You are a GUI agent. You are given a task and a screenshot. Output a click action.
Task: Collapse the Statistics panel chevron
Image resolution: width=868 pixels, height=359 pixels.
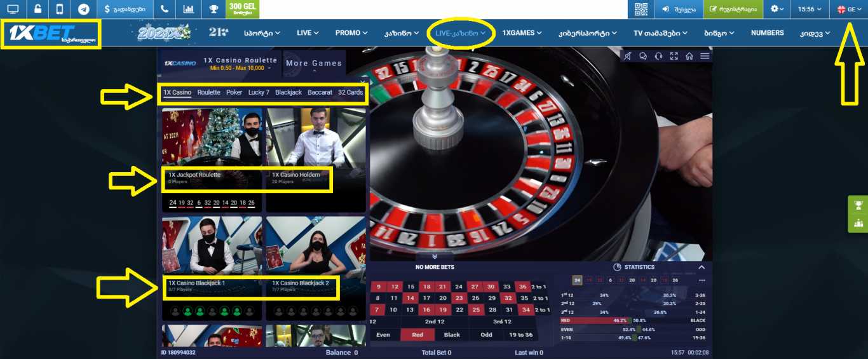[702, 268]
